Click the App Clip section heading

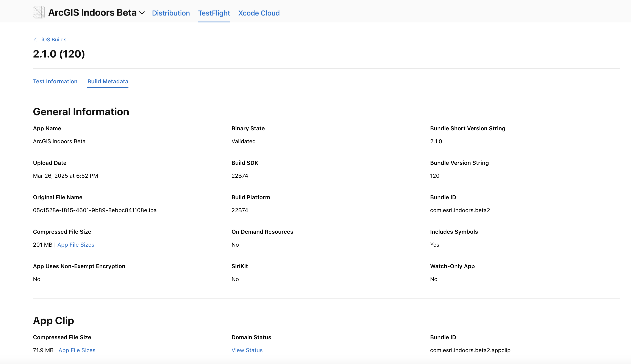click(53, 321)
